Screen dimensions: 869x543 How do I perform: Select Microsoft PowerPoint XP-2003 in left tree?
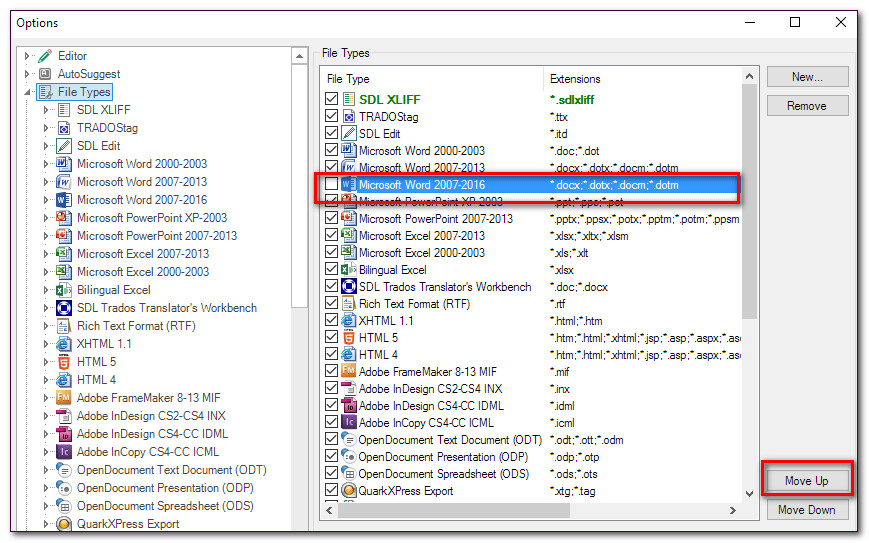point(151,218)
